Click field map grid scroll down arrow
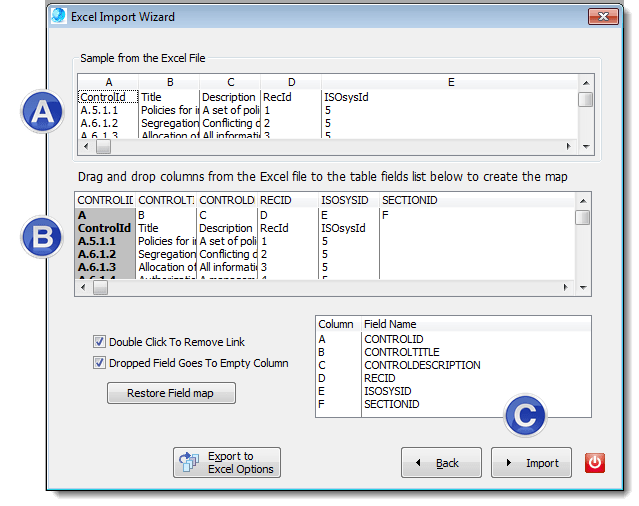The height and width of the screenshot is (506, 639). tap(583, 288)
